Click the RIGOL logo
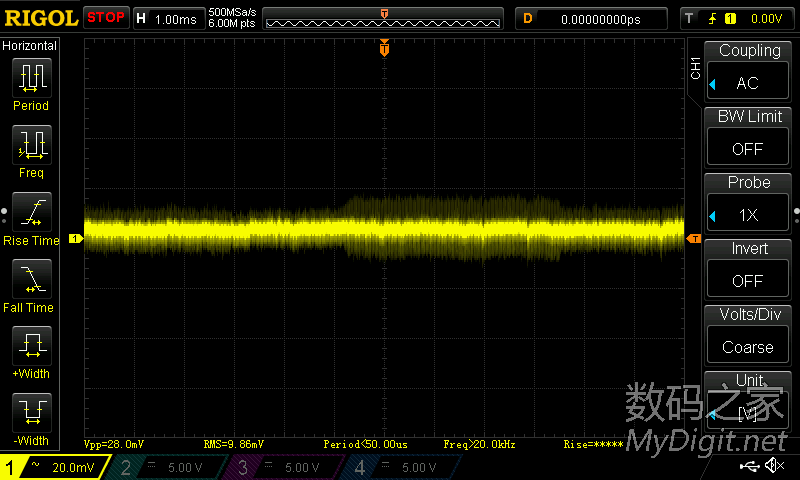 tap(41, 18)
